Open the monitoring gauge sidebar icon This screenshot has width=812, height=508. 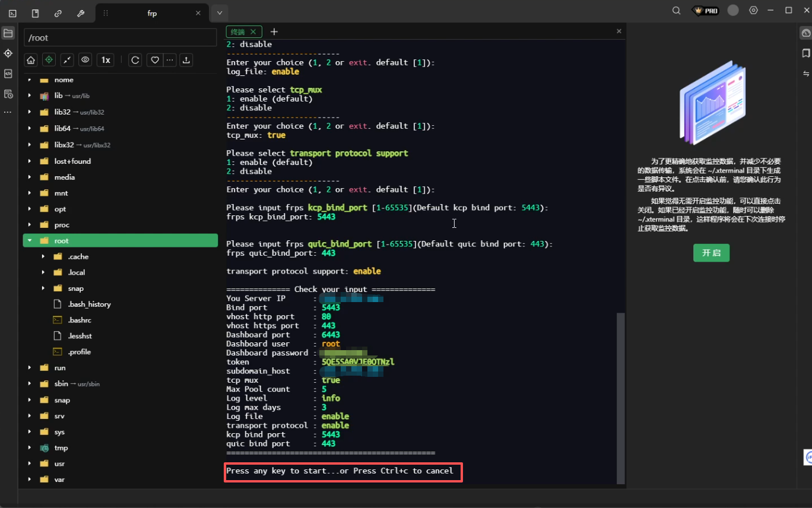pyautogui.click(x=805, y=33)
